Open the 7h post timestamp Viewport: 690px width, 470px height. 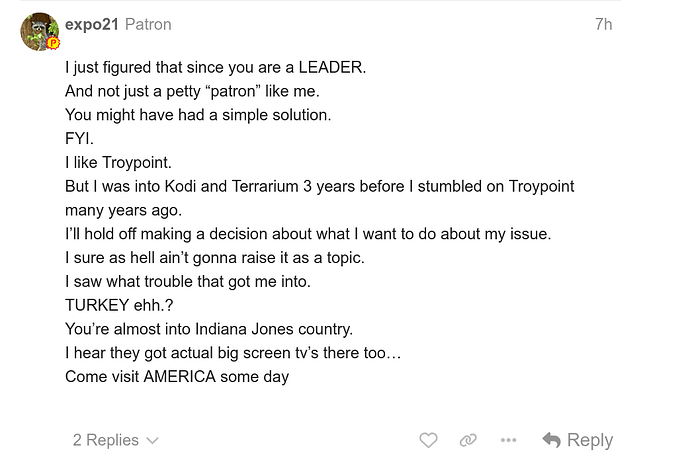point(603,24)
